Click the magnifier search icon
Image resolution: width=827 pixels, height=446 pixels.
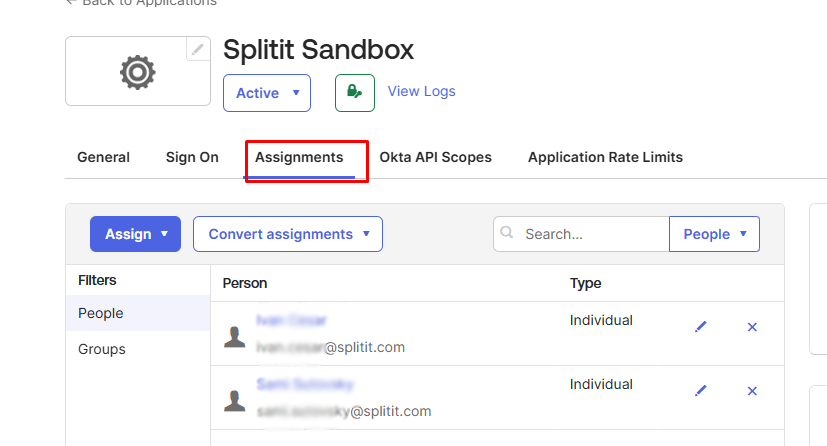507,232
